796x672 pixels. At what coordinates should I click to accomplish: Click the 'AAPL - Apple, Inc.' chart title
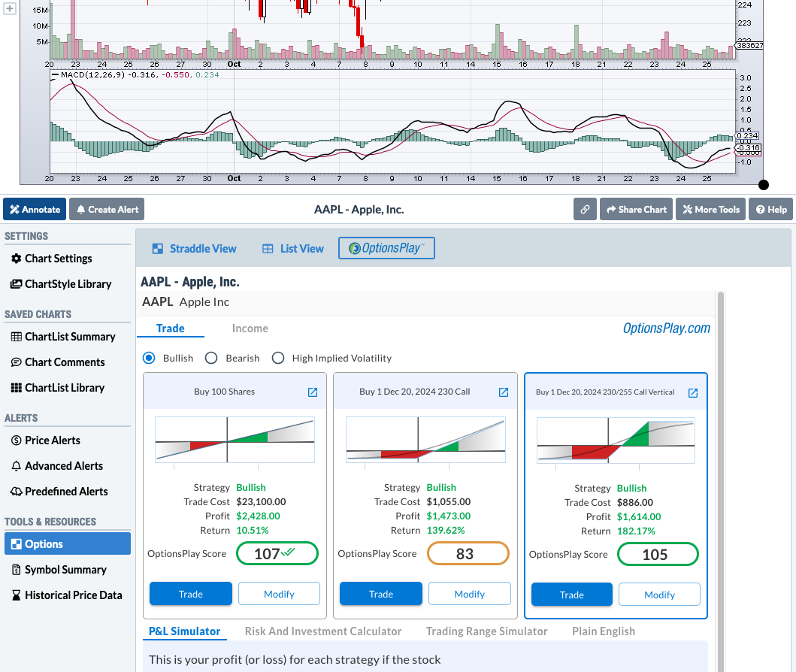(359, 210)
